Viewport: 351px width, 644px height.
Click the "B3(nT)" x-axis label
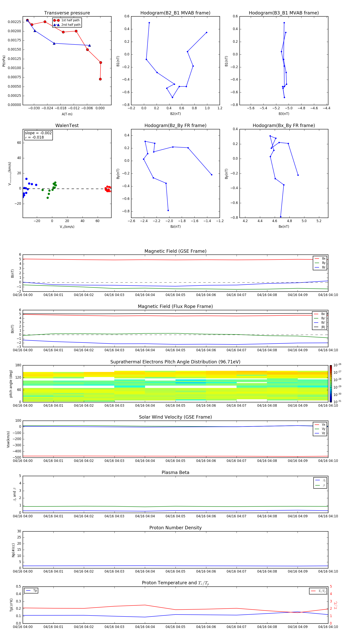pyautogui.click(x=284, y=114)
